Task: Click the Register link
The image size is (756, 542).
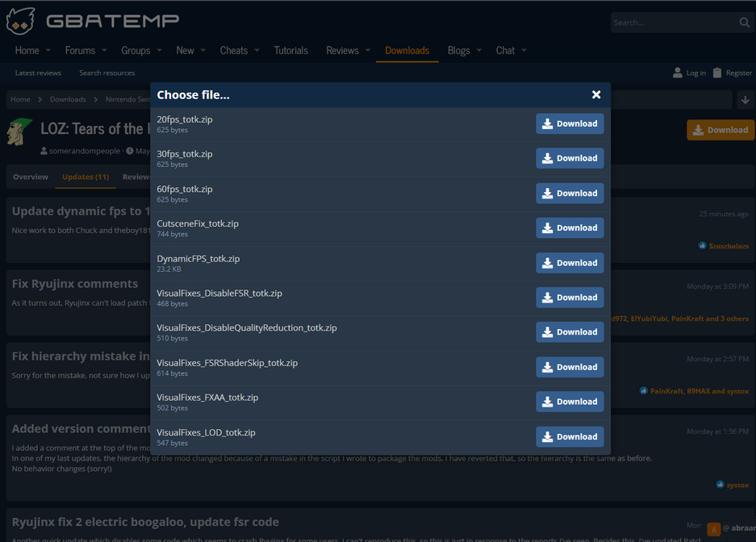Action: 738,73
